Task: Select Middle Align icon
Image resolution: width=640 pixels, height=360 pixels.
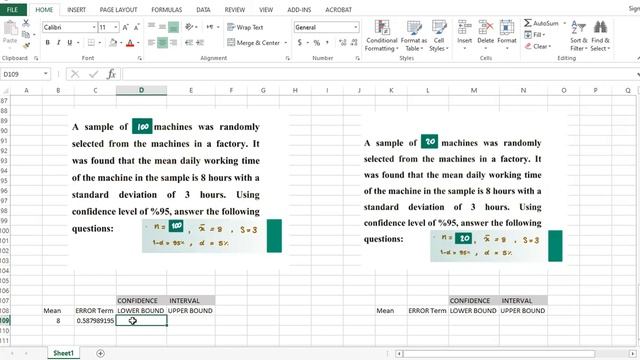Action: click(162, 27)
